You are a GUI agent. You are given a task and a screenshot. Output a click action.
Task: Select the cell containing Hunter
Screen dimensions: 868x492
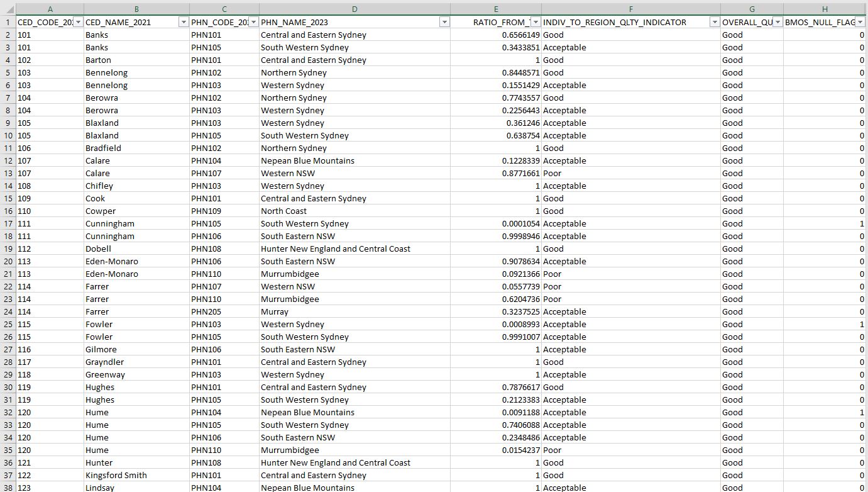136,462
